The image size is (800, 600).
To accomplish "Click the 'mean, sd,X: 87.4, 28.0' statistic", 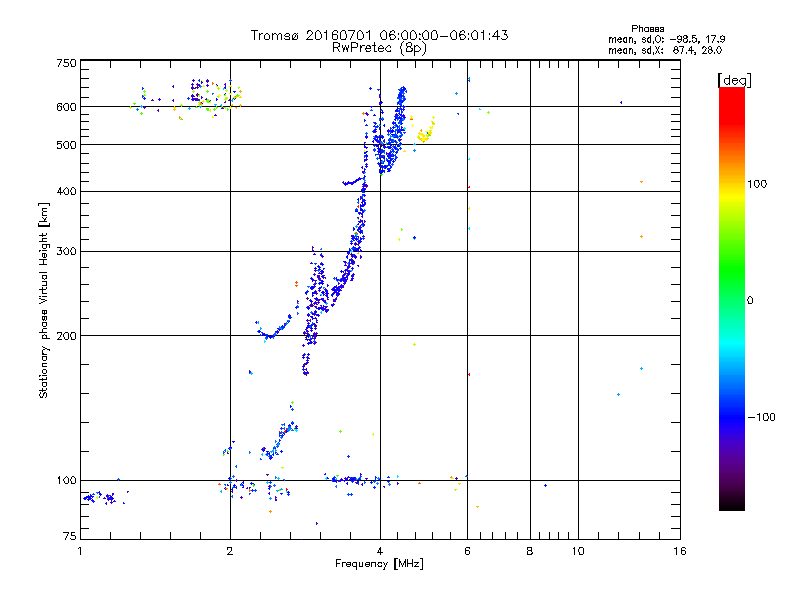I will click(665, 50).
